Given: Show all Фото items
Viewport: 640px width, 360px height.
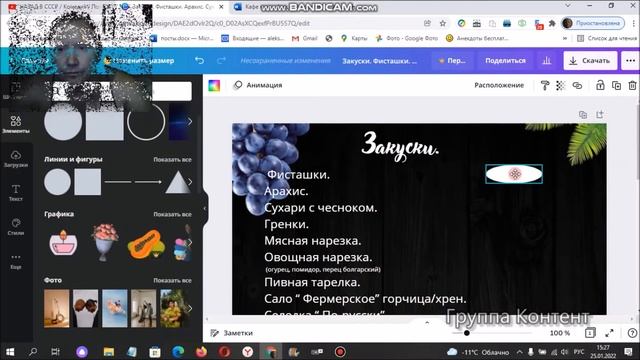Looking at the screenshot, I should click(x=172, y=280).
